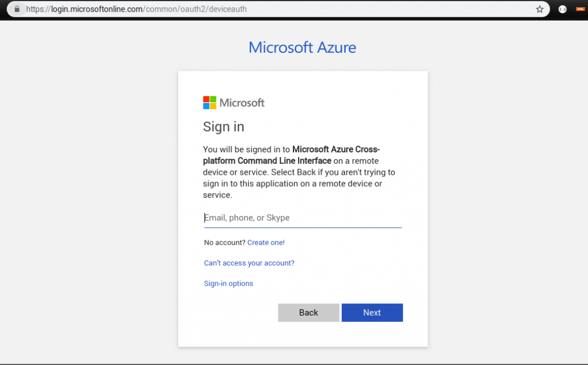This screenshot has height=365, width=588.
Task: Bookmark this page with the star icon
Action: [x=539, y=9]
